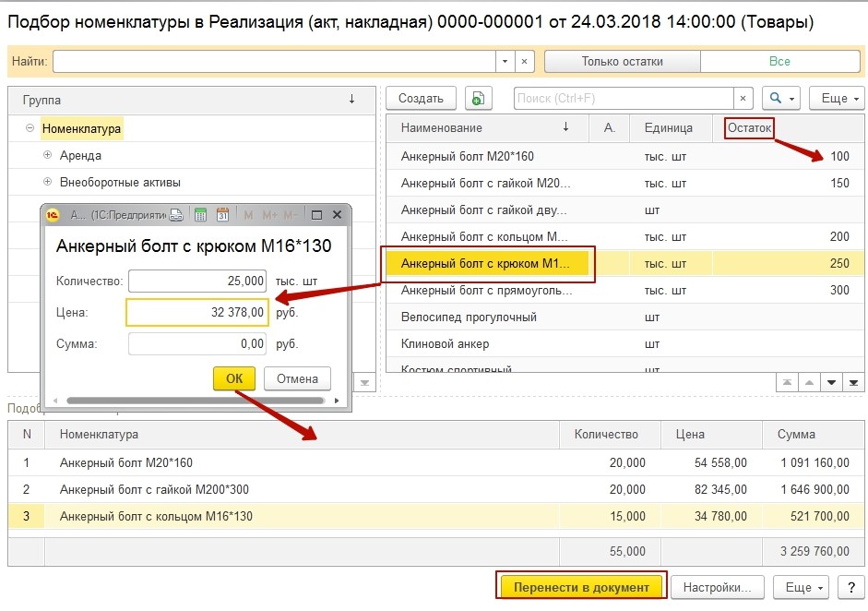Click the create-by-copy icon next to Создать
Screen dimensions: 868x611
(x=478, y=99)
